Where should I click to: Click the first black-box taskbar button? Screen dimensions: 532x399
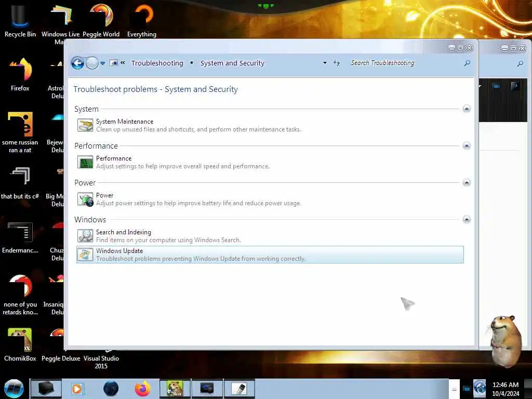(x=46, y=389)
